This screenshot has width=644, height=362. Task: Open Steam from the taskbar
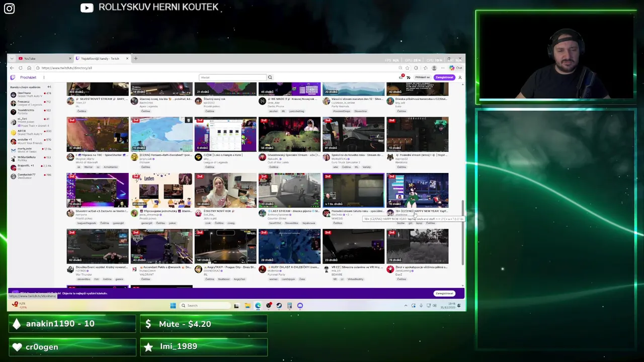pos(279,305)
